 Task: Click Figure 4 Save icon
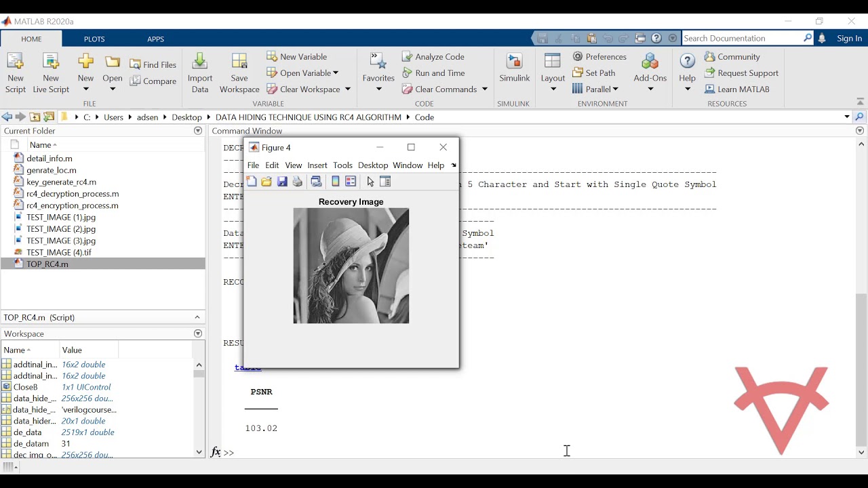282,182
